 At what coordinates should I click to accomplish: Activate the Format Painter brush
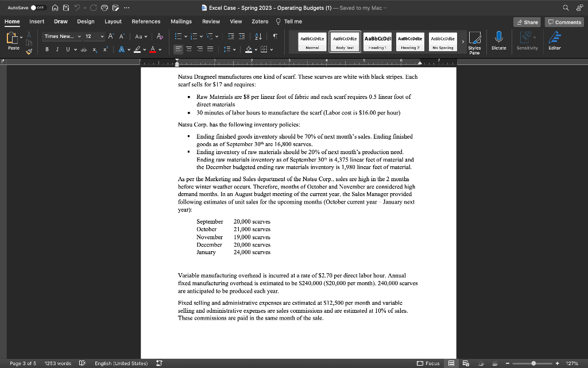29,51
